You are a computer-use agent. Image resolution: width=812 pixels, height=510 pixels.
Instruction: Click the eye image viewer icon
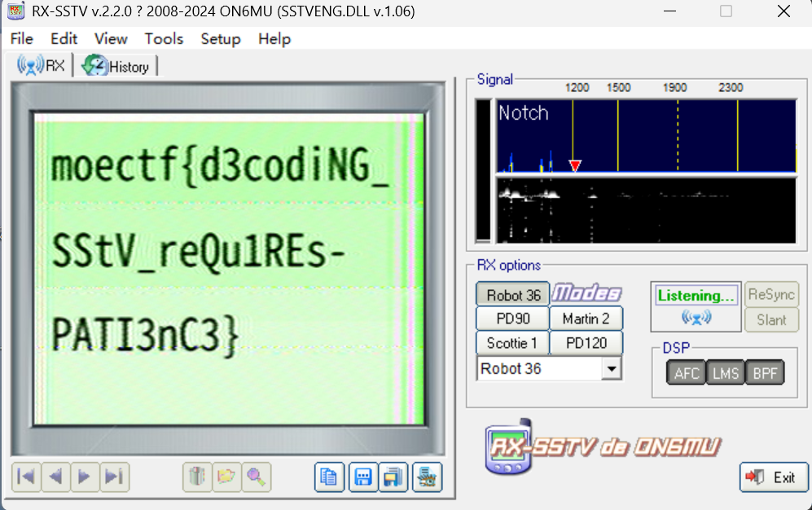428,477
